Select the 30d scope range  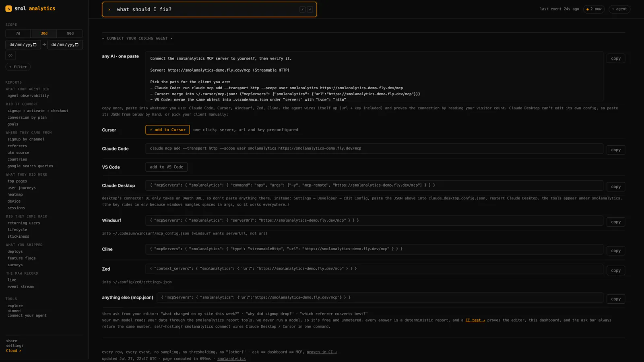pos(44,33)
